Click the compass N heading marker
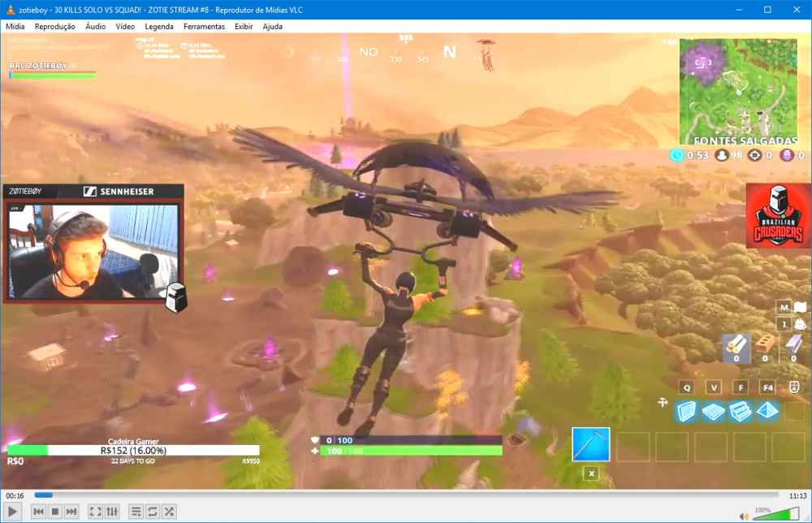This screenshot has width=812, height=523. pyautogui.click(x=450, y=52)
